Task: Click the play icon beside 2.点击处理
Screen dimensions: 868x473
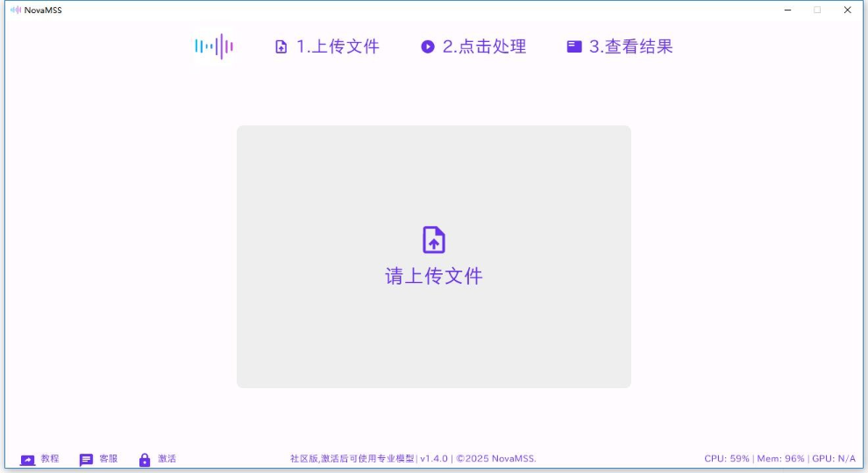Action: (x=428, y=47)
